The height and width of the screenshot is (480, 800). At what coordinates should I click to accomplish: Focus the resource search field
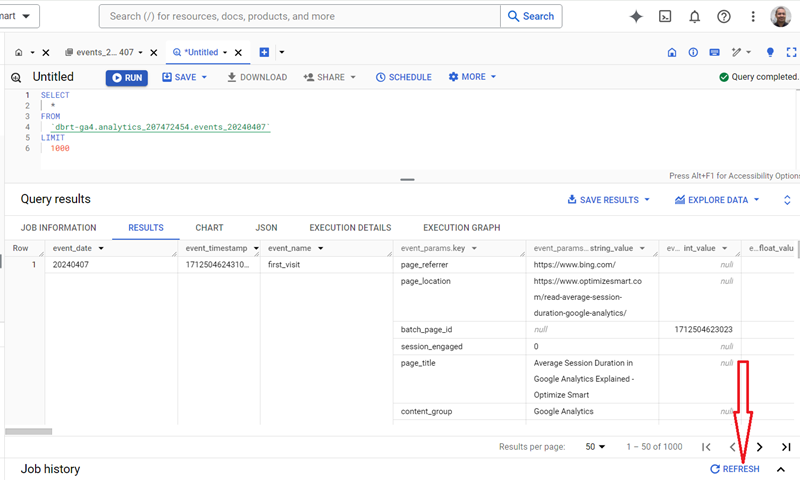tap(299, 16)
